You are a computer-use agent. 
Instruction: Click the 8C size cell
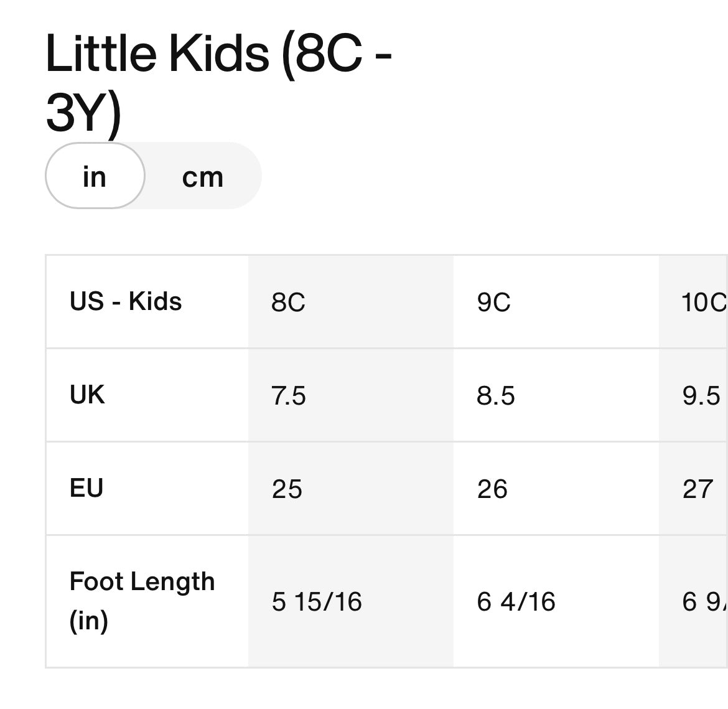289,303
